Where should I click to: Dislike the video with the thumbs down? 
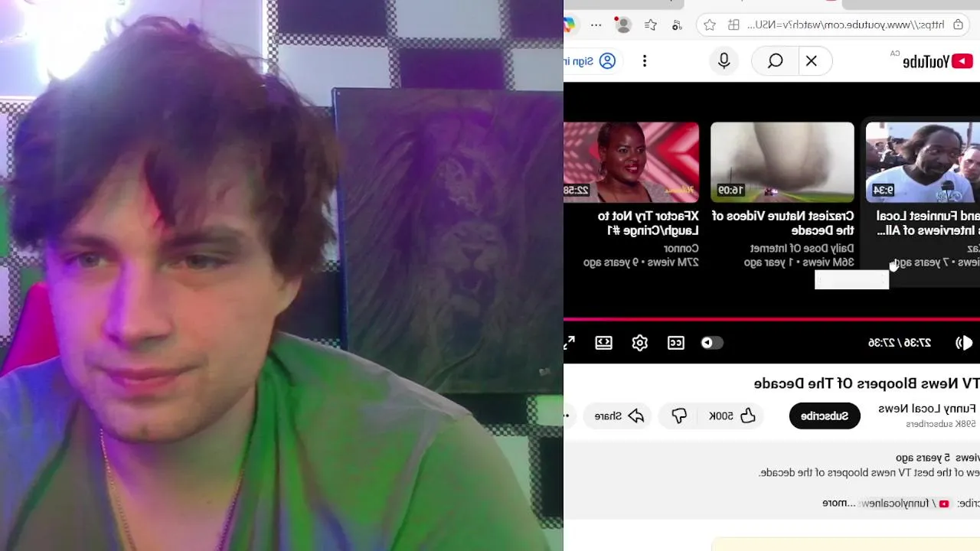[x=679, y=416]
